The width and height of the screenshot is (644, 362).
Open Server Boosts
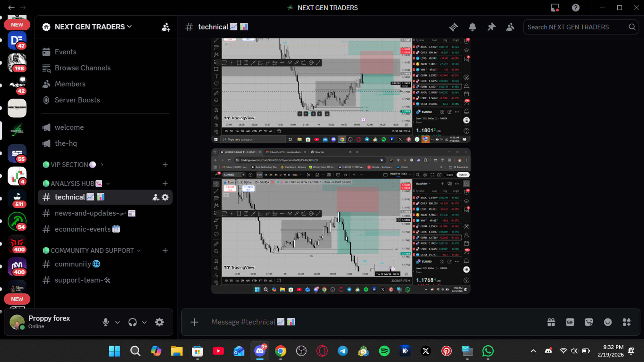point(105,100)
